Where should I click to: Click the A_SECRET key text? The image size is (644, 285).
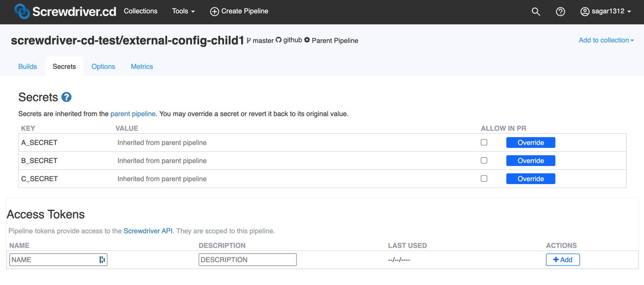point(39,142)
